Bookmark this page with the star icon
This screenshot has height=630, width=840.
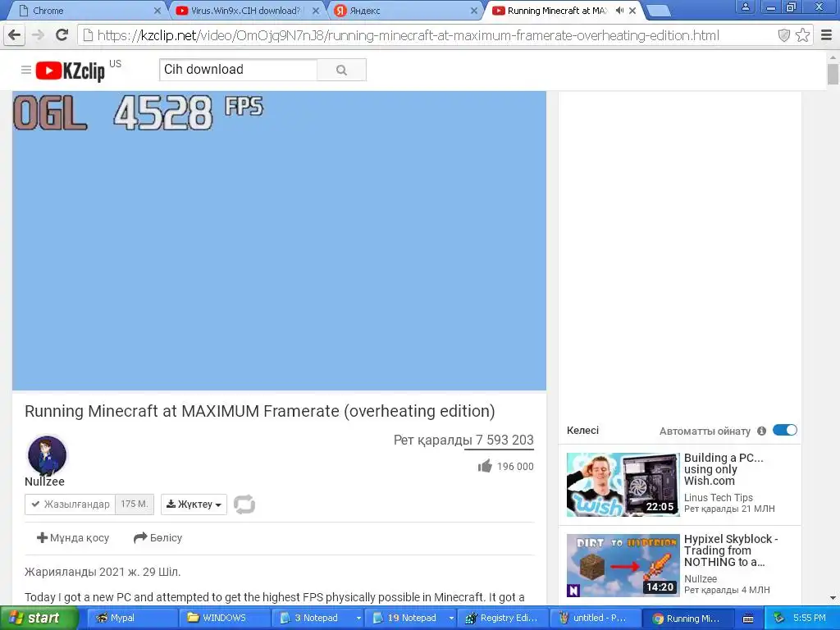(x=802, y=35)
